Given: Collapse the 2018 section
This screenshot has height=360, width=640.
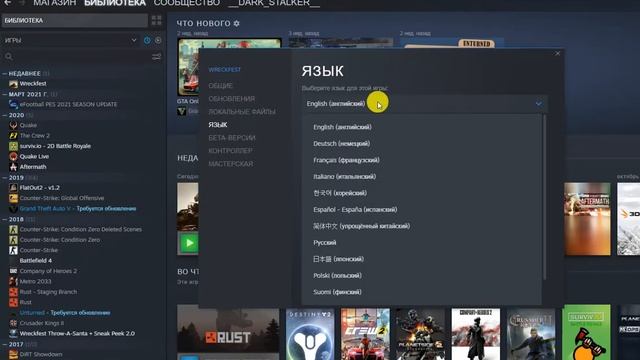Looking at the screenshot, I should coord(4,219).
